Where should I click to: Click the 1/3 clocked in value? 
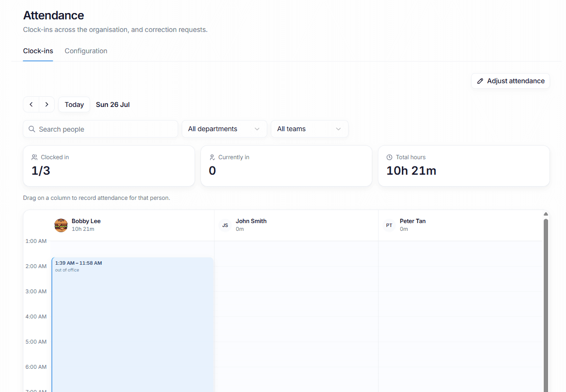[x=41, y=170]
